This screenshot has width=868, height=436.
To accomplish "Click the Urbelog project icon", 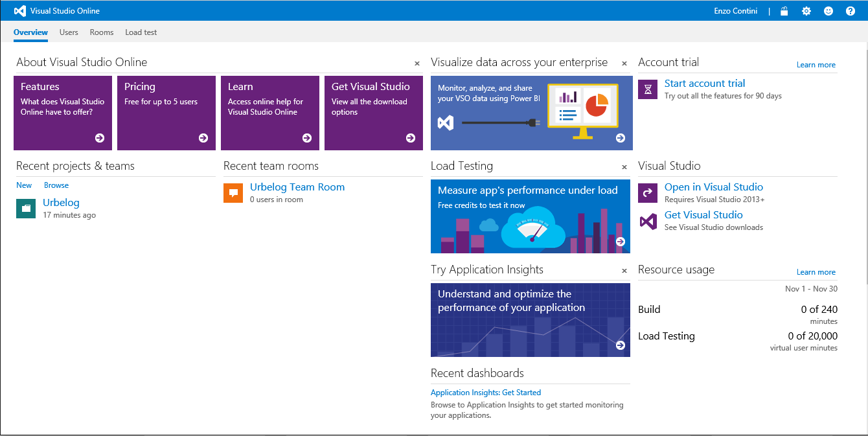I will pyautogui.click(x=26, y=209).
